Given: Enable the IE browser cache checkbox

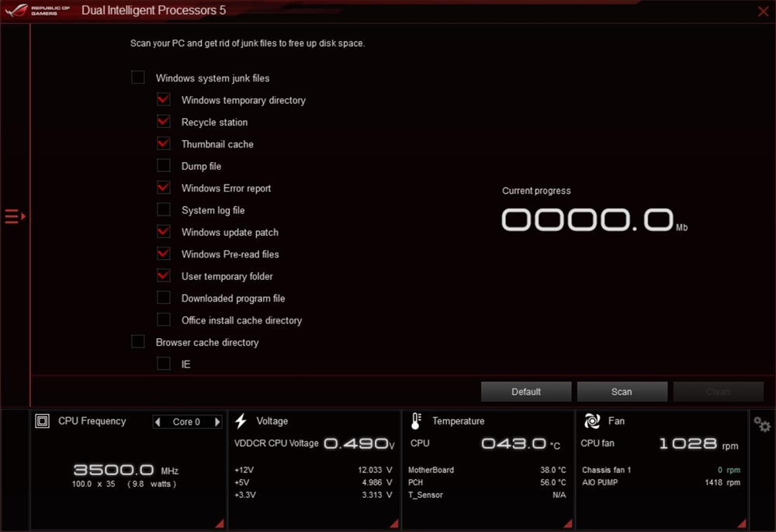Looking at the screenshot, I should [164, 364].
